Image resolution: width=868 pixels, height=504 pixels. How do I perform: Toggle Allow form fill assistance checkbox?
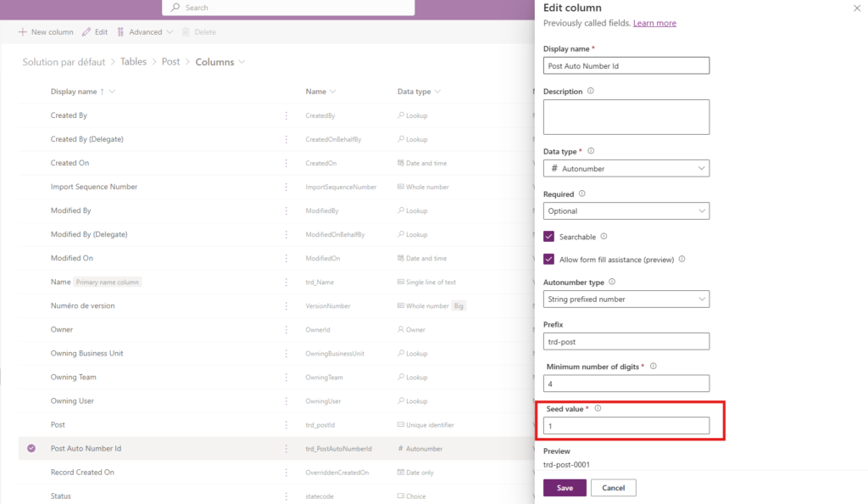click(549, 260)
